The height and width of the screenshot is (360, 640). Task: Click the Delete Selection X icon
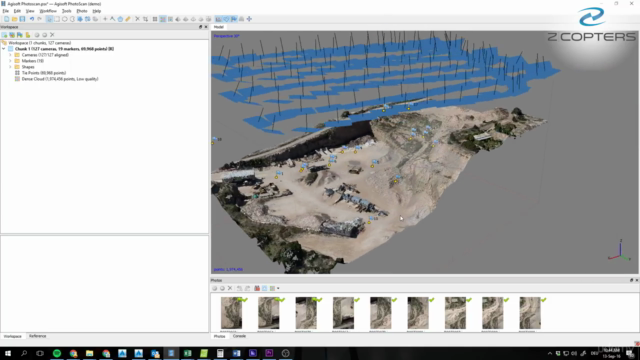[x=138, y=19]
